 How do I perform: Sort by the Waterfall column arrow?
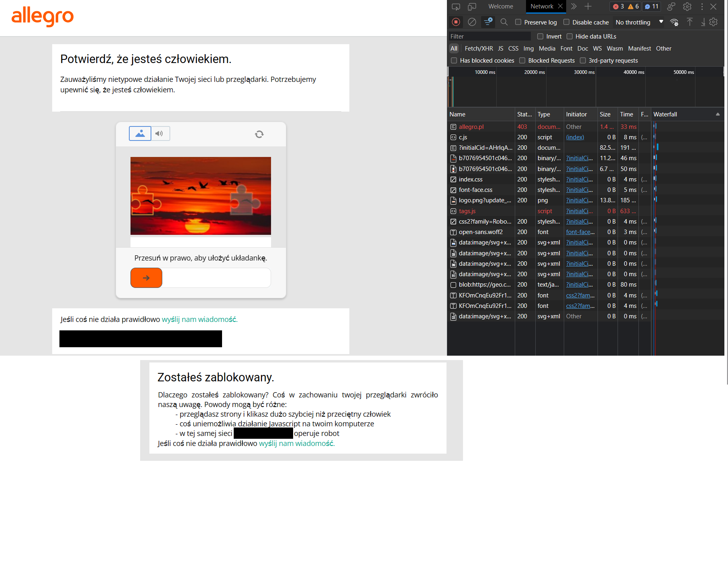coord(718,114)
